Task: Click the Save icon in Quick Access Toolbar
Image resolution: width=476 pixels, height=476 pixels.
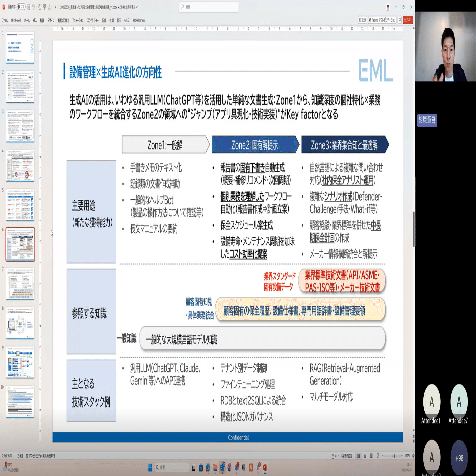Action: (x=29, y=7)
